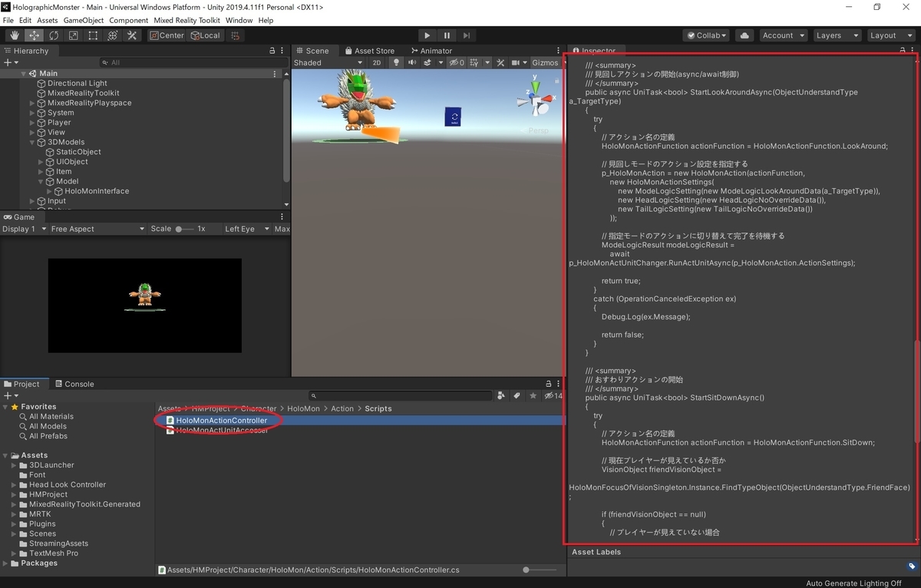This screenshot has width=921, height=588.
Task: Search by label icon in Project panel
Action: coord(517,396)
